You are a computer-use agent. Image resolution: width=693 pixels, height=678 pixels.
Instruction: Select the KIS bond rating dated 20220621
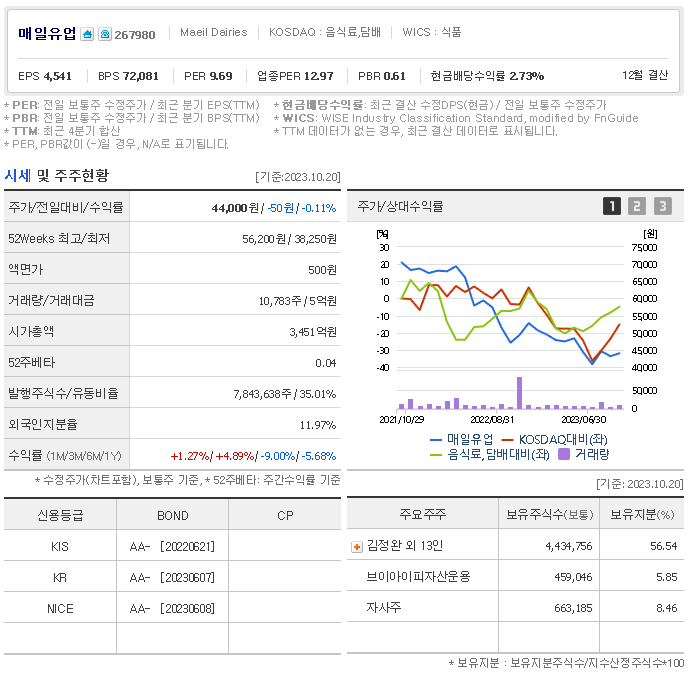pos(172,547)
